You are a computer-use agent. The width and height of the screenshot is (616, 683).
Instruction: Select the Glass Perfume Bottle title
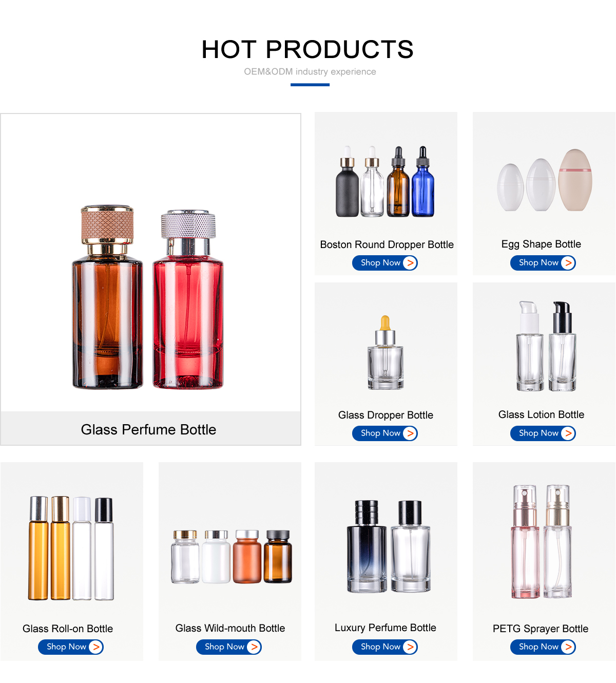[x=148, y=429]
